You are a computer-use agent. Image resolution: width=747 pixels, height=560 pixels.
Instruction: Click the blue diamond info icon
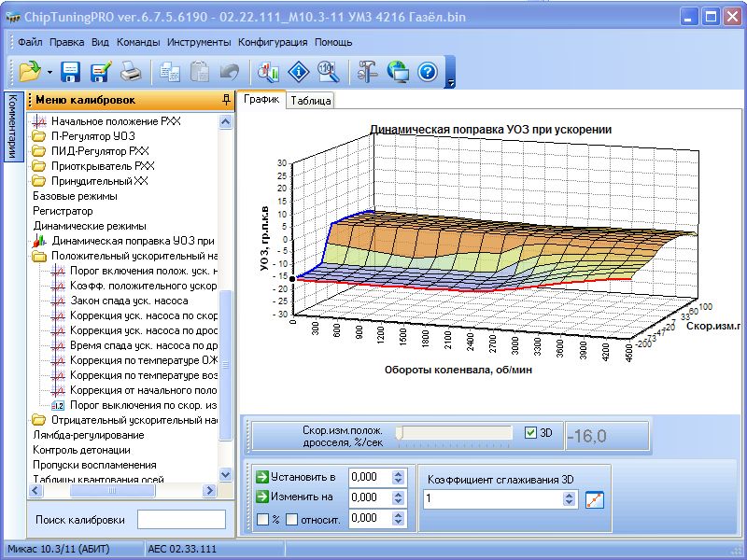coord(298,71)
